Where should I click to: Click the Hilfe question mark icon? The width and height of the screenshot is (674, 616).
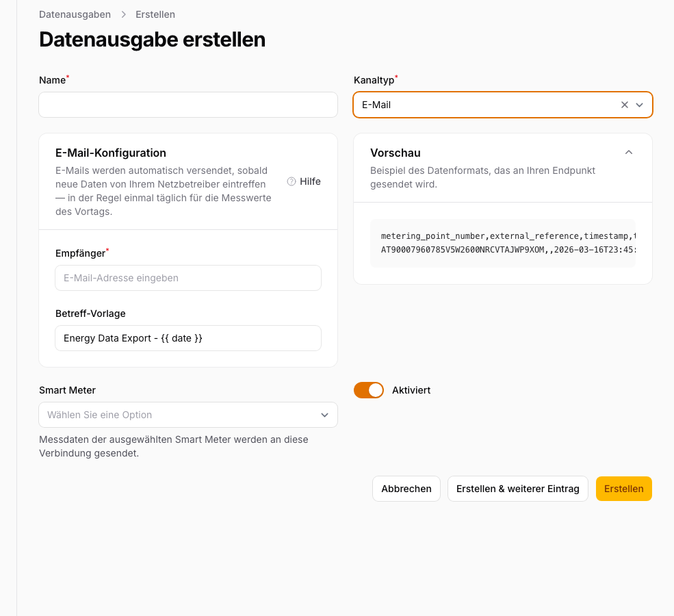290,181
